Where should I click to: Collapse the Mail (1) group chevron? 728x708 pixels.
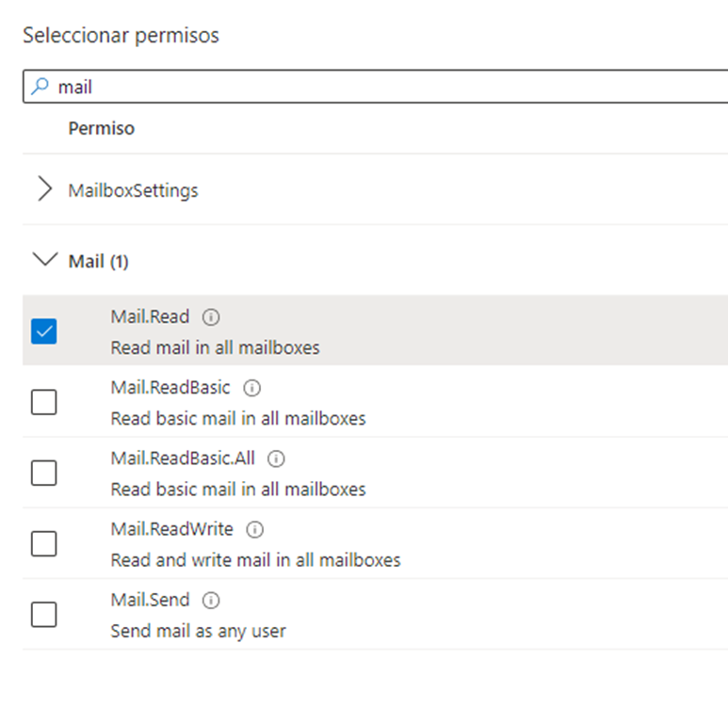click(x=45, y=259)
